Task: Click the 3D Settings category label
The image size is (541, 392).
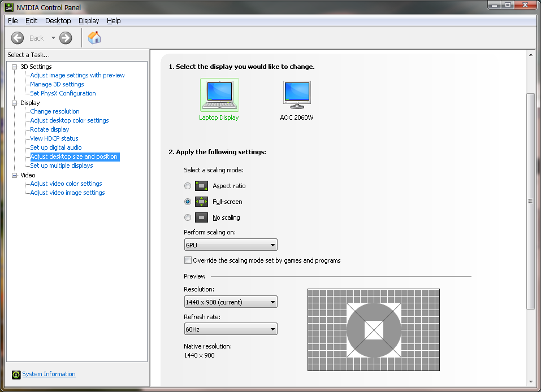Action: tap(36, 67)
